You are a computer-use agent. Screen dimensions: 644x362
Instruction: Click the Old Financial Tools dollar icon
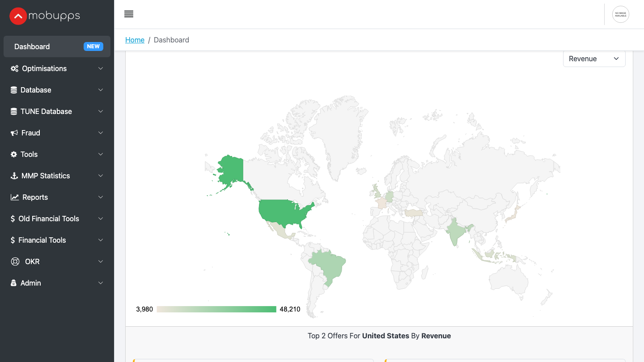point(13,219)
